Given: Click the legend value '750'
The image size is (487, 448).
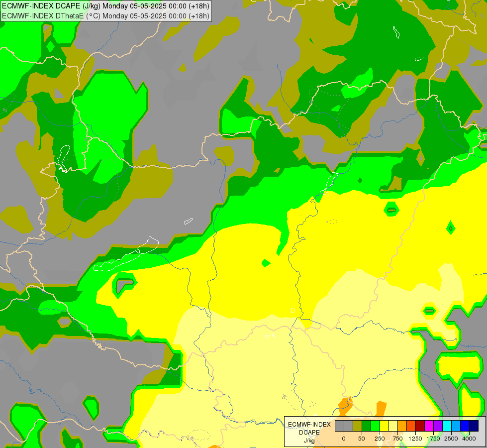Looking at the screenshot, I should (x=397, y=439).
